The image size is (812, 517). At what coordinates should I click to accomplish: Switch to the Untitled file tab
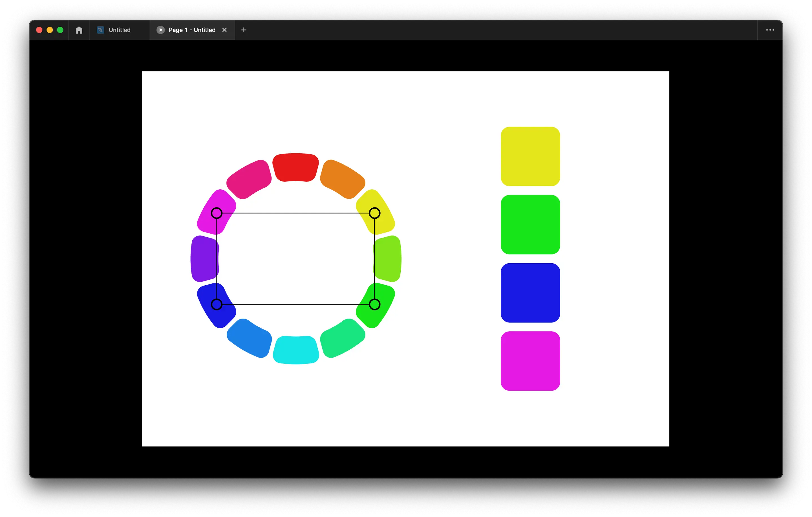119,30
